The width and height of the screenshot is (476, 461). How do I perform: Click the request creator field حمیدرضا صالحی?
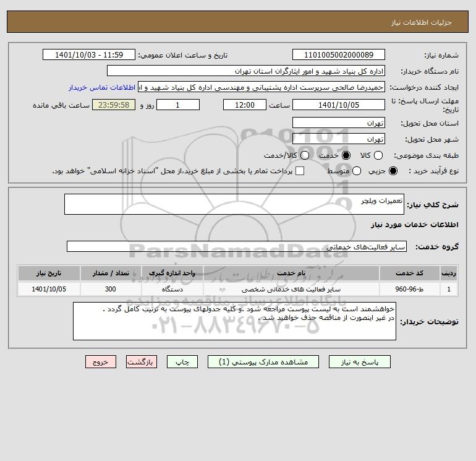(261, 87)
